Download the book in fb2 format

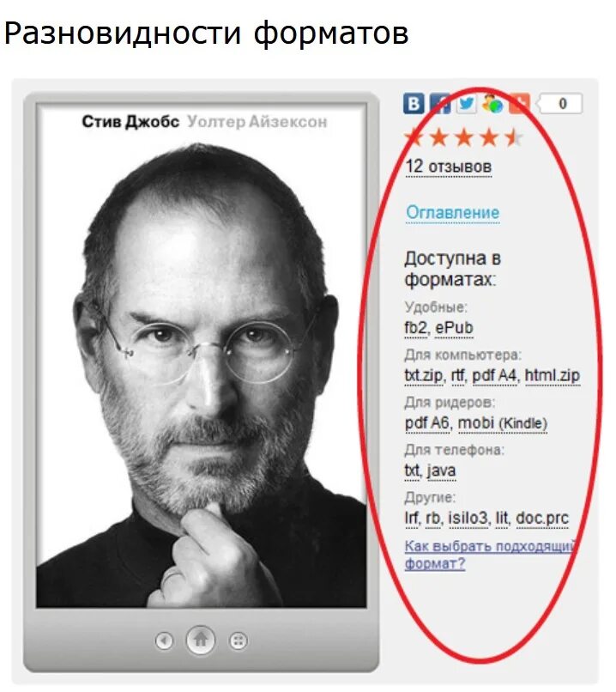click(416, 328)
